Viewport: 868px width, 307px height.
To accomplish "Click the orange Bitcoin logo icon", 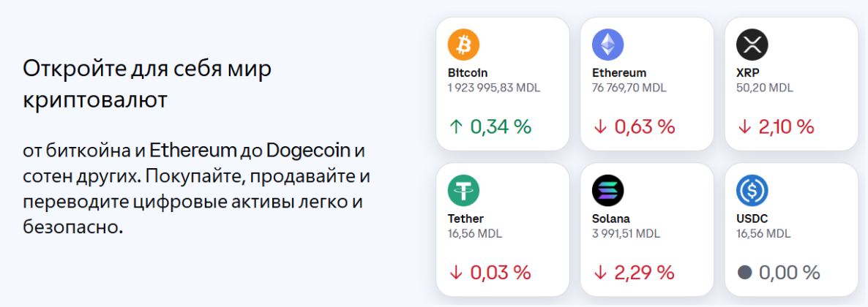I will click(463, 46).
